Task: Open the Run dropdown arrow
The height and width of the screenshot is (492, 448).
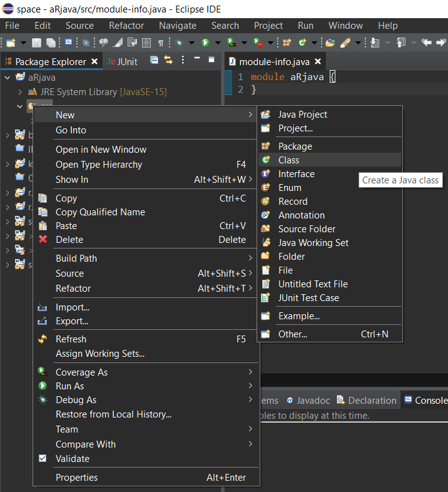Action: 218,43
